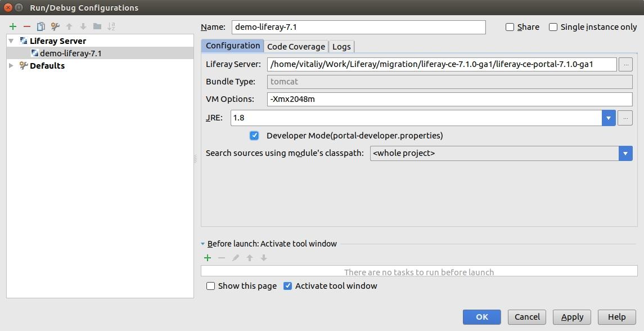The height and width of the screenshot is (331, 644).
Task: Toggle the Share checkbox
Action: (510, 27)
